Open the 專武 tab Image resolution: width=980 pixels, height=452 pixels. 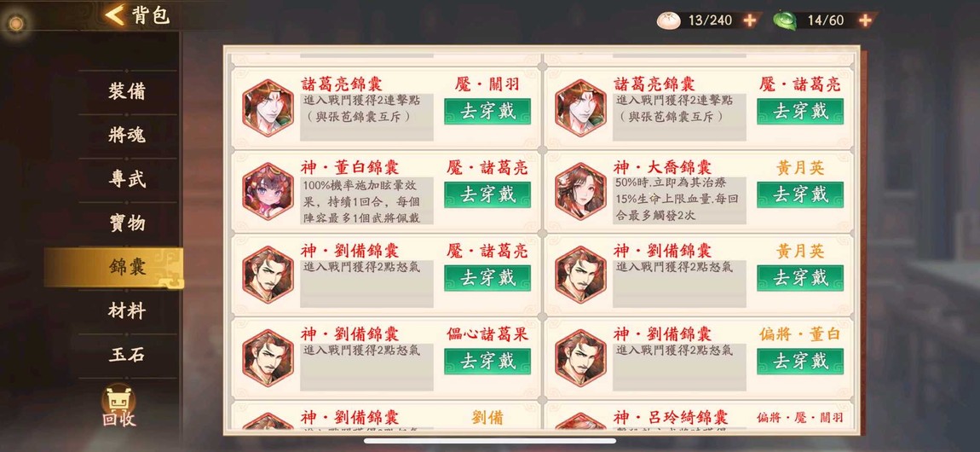[127, 179]
